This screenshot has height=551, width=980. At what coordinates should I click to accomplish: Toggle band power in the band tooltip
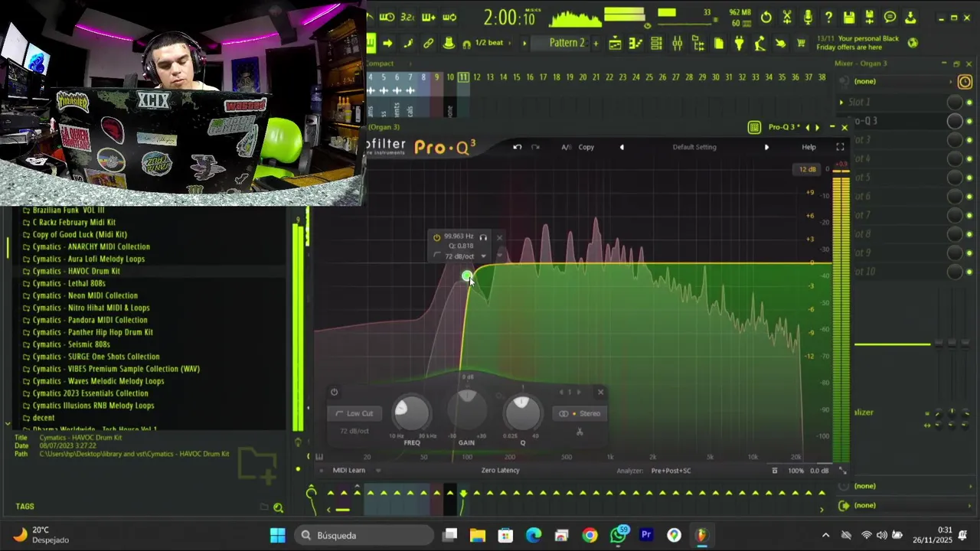click(x=436, y=237)
